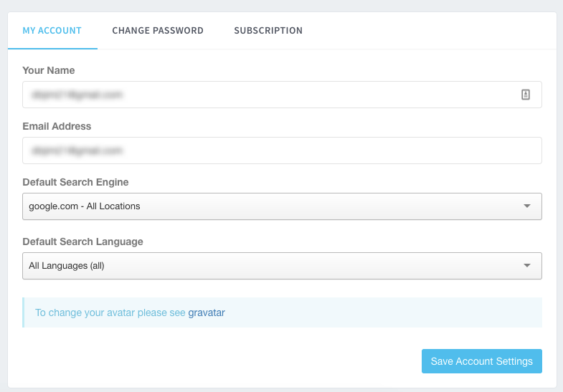Screen dimensions: 563x392
Task: Open the Default Search Engine dropdown
Action: click(x=282, y=206)
